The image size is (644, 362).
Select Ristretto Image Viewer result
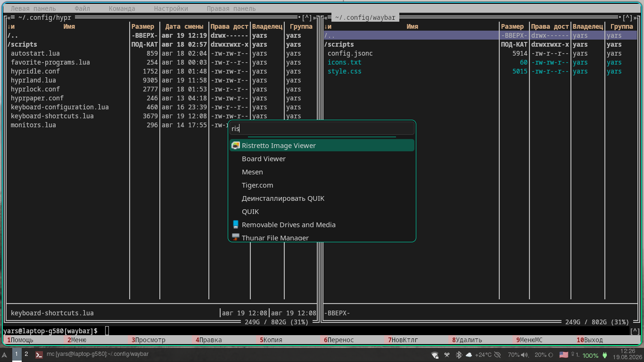(322, 146)
